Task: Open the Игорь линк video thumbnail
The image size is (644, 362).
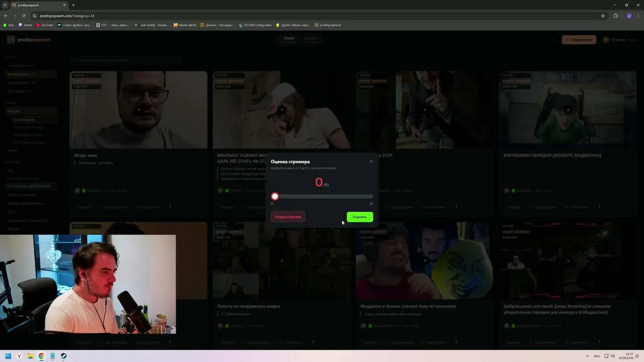Action: pyautogui.click(x=138, y=110)
